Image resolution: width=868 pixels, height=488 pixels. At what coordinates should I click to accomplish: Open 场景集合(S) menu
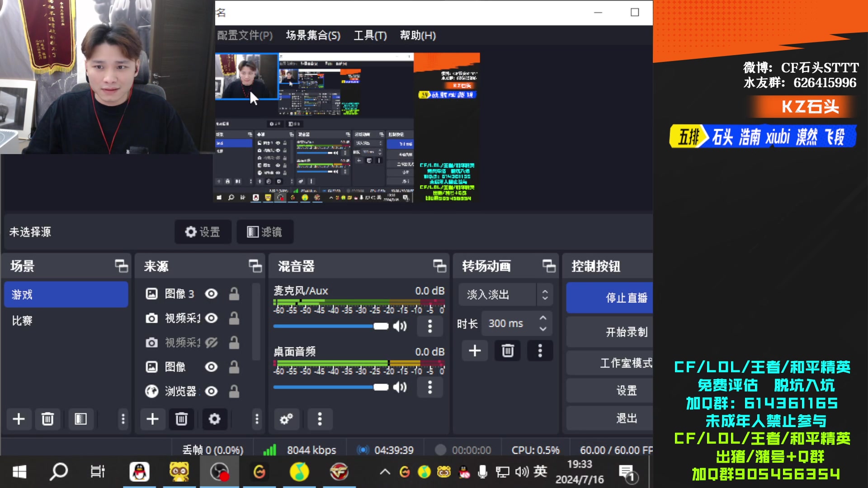(x=313, y=35)
